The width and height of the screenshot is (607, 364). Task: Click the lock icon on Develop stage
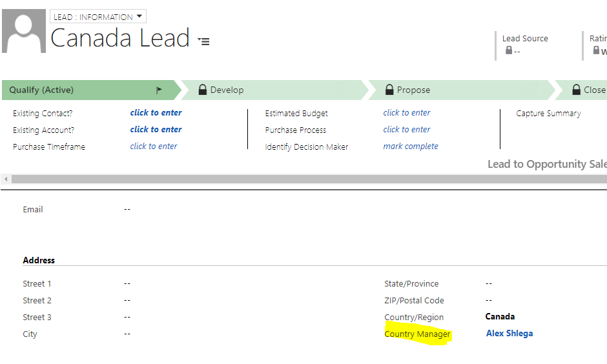click(x=203, y=90)
